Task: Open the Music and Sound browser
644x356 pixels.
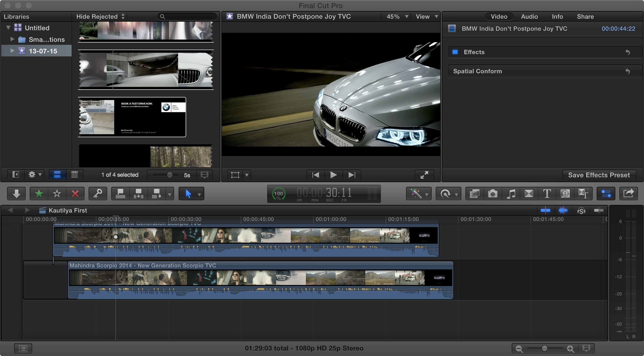Action: coord(511,194)
